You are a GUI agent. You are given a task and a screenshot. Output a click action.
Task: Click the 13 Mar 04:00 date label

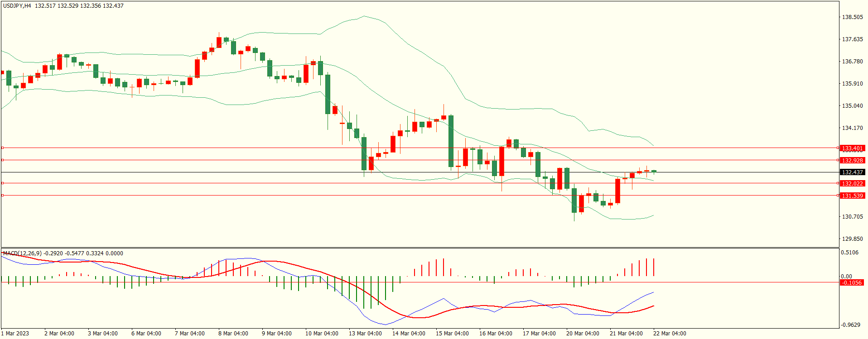[365, 334]
